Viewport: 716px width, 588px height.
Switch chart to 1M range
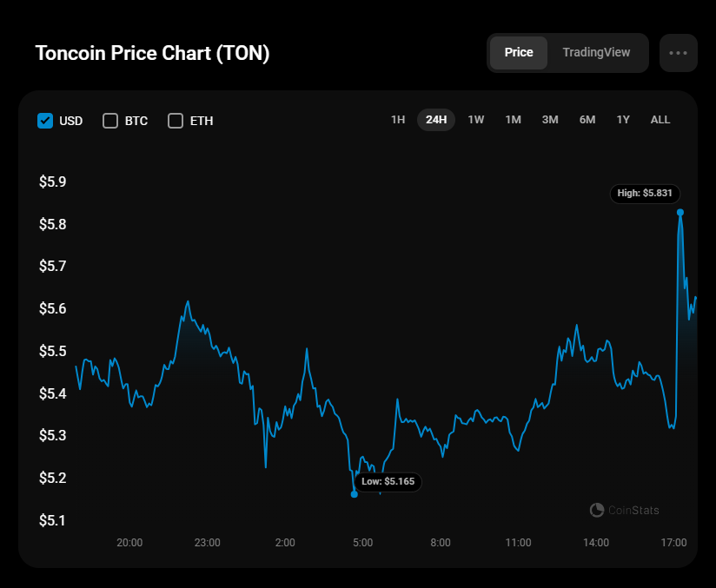pos(514,120)
